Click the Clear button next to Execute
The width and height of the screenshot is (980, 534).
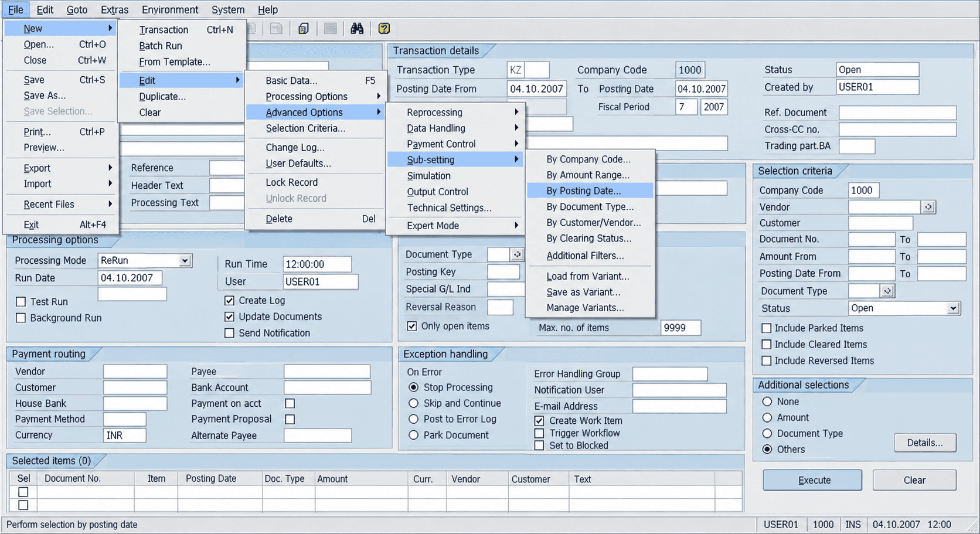pos(914,480)
